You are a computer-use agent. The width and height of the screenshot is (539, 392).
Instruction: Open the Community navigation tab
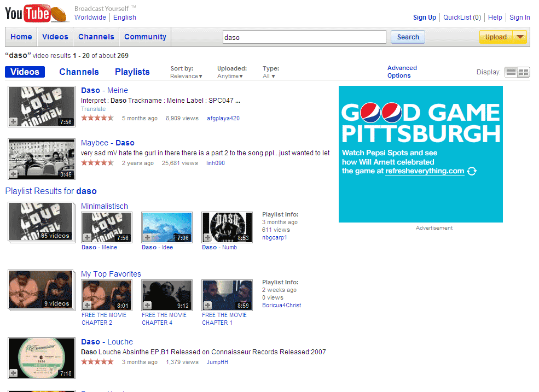[x=145, y=37]
